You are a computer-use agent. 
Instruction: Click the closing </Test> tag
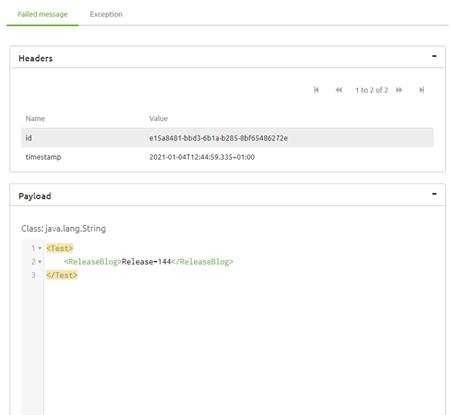coord(62,275)
